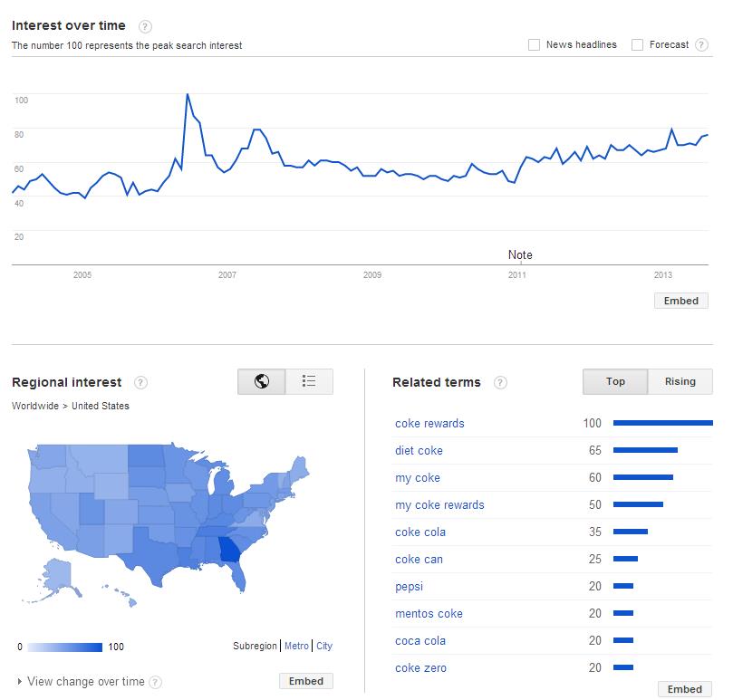Click help icon beside Related terms
Screen dimensions: 733x700
(500, 383)
